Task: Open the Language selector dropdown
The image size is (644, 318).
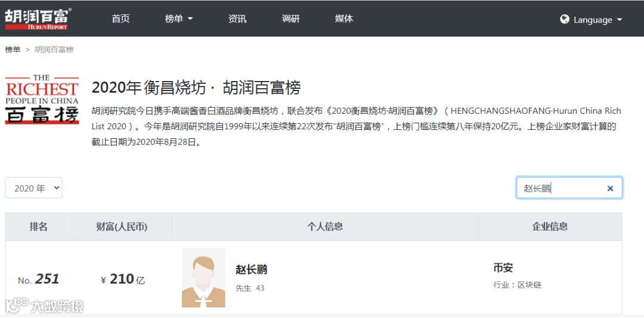Action: click(x=592, y=20)
